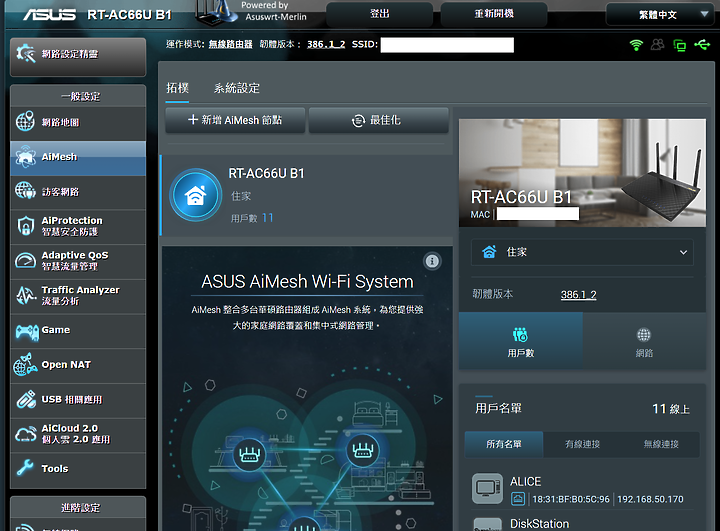Open the 網路 panel tab
Viewport: 720px width, 531px height.
click(644, 341)
